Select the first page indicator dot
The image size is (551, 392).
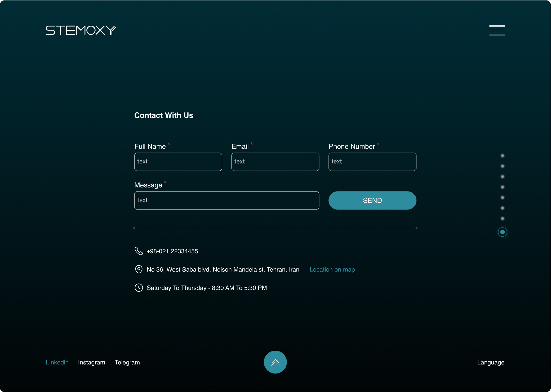[503, 156]
